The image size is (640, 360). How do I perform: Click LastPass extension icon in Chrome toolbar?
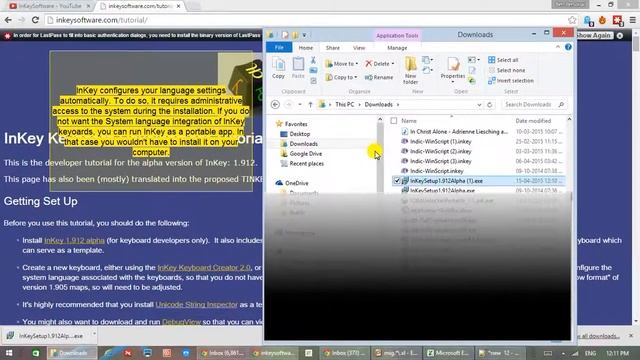click(x=618, y=20)
